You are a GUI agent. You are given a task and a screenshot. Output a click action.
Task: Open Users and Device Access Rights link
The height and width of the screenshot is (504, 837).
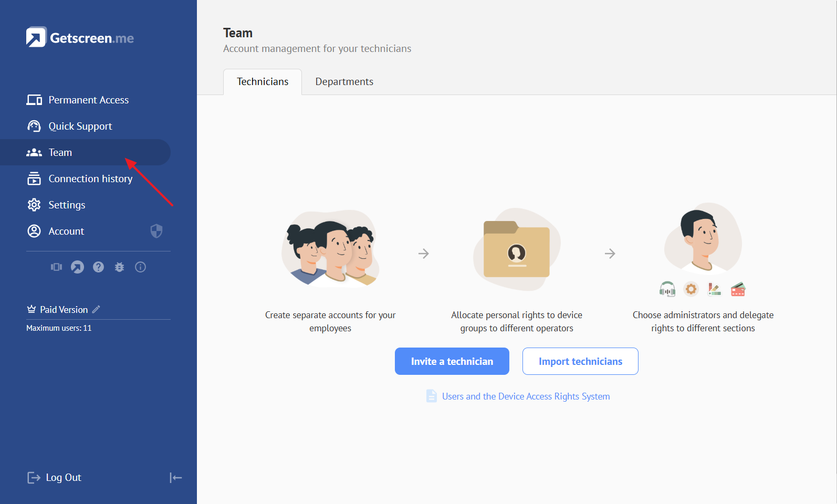tap(526, 396)
